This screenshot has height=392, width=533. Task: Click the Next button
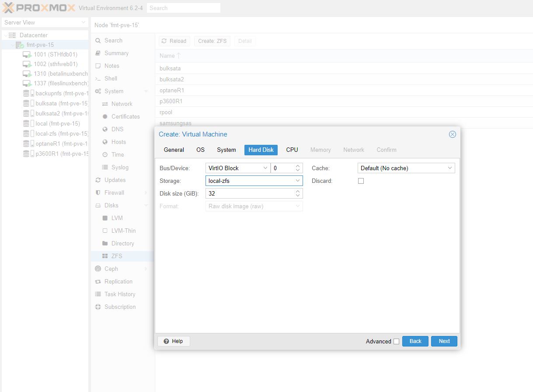tap(444, 341)
